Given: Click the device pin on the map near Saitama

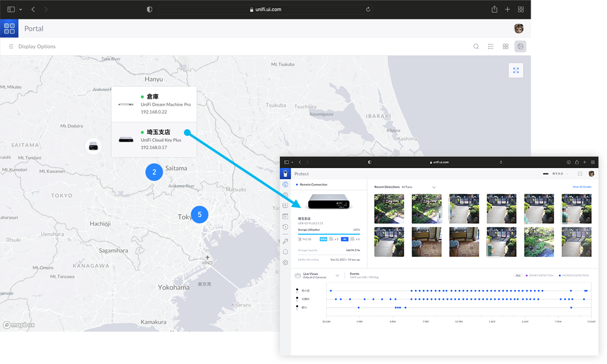Looking at the screenshot, I should 93,146.
